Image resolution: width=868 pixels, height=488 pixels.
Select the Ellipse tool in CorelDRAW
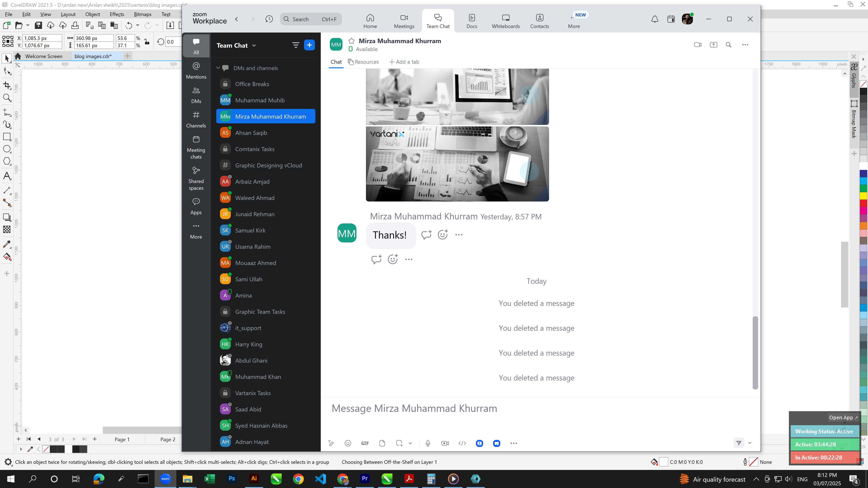tap(7, 149)
